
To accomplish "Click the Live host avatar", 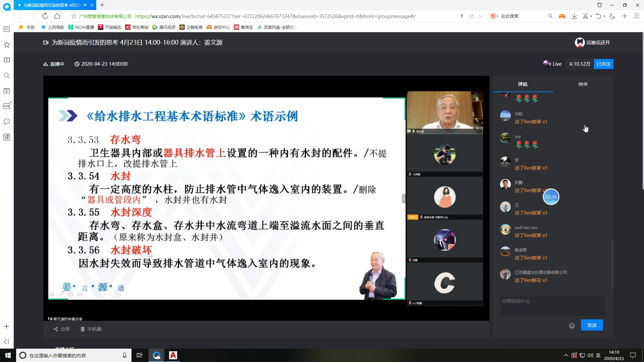I will tap(547, 64).
